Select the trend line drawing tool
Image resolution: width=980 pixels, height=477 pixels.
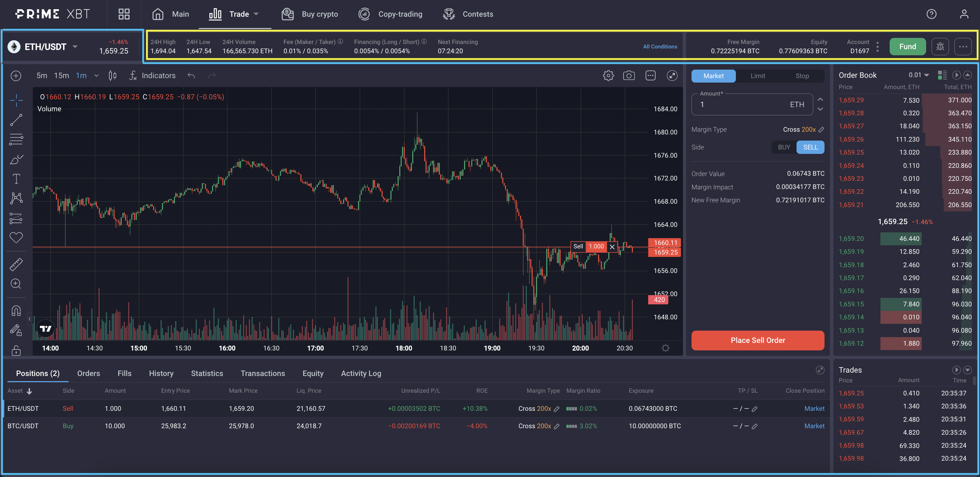tap(16, 120)
